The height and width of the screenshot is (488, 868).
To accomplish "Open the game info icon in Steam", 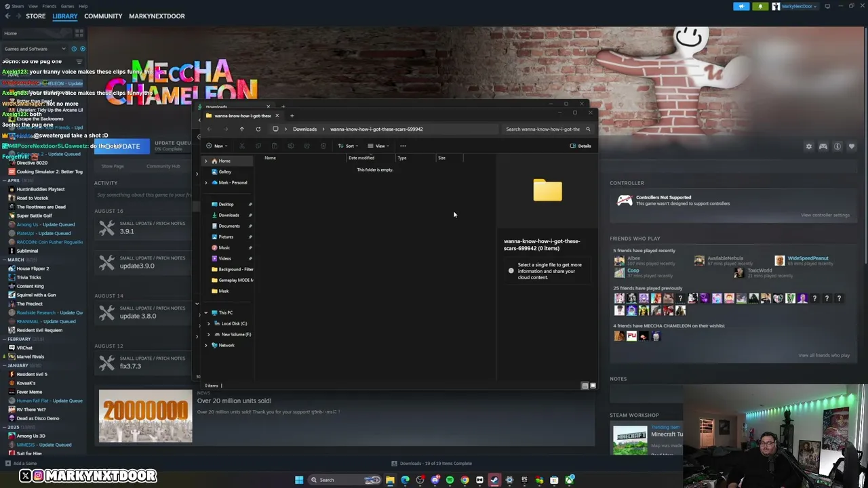I will point(837,146).
